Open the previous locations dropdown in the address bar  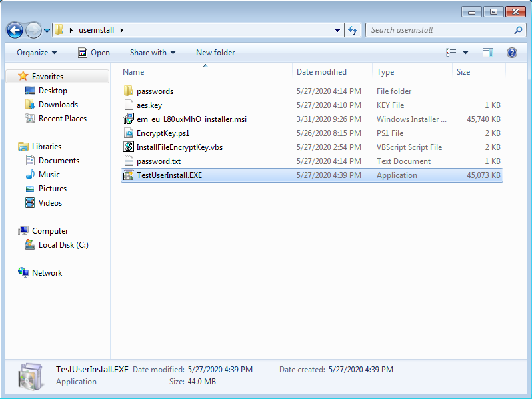click(x=337, y=30)
